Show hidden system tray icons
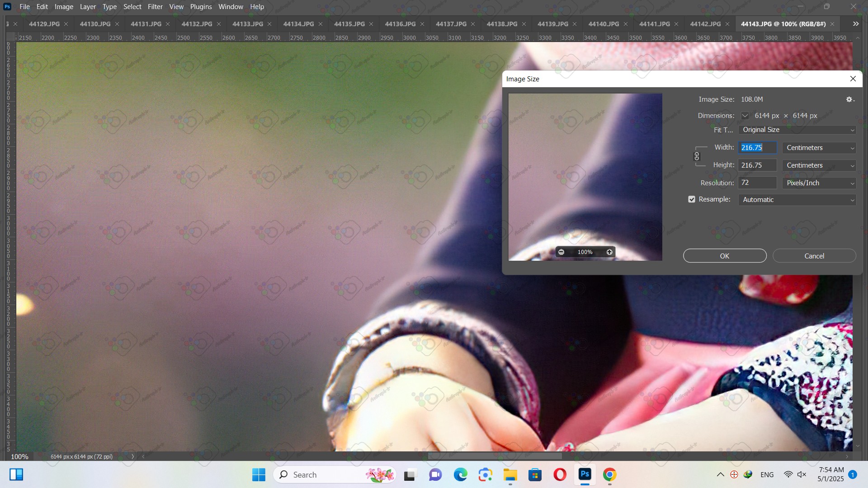Screen dimensions: 868x488 tap(721, 474)
